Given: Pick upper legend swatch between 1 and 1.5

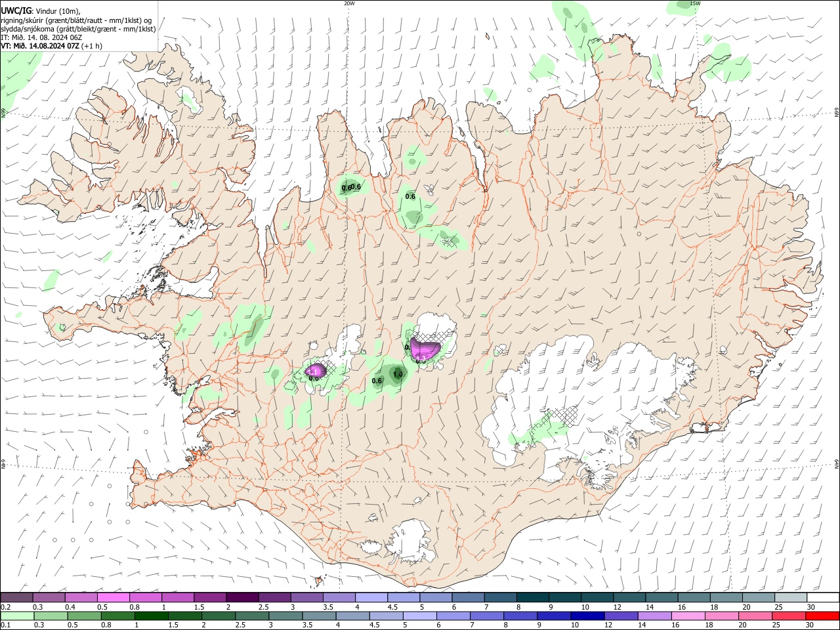Looking at the screenshot, I should (x=178, y=597).
